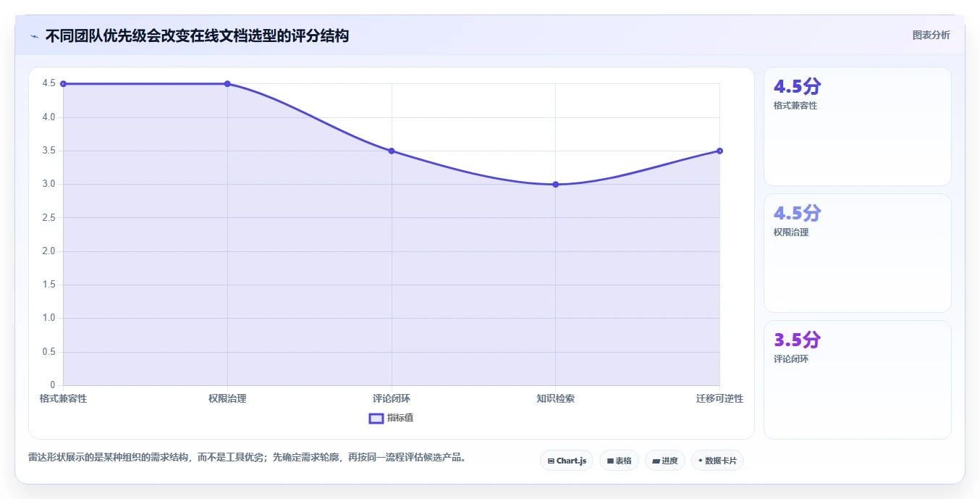This screenshot has height=499, width=980.
Task: Click the 4.5 y-axis tick label
Action: [x=48, y=83]
